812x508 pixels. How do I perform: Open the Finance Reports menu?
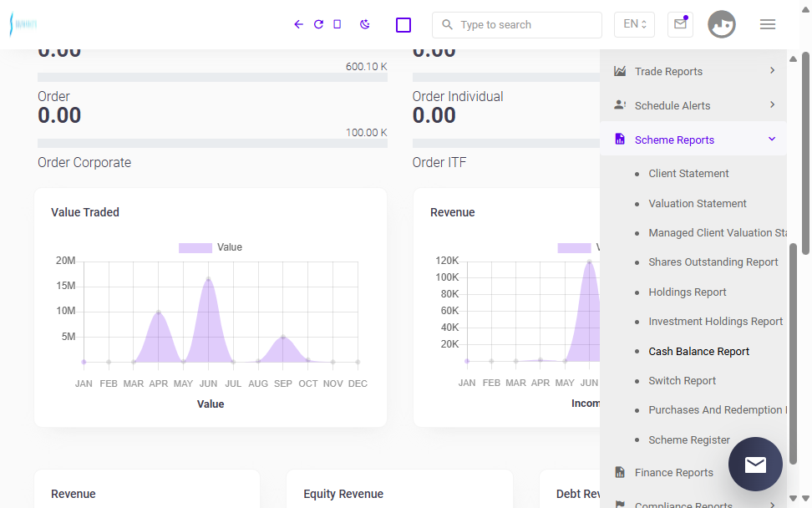(x=673, y=473)
